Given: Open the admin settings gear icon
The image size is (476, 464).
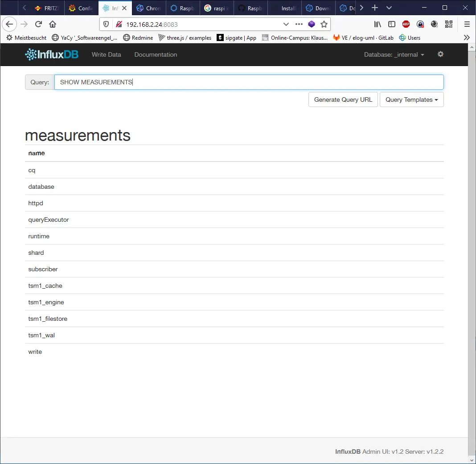Looking at the screenshot, I should pyautogui.click(x=440, y=54).
